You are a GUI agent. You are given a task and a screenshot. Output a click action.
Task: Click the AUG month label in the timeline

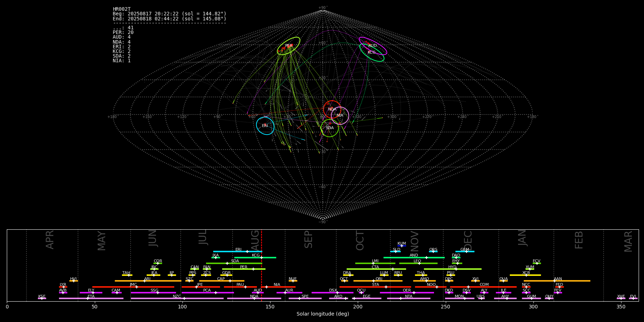click(x=255, y=240)
